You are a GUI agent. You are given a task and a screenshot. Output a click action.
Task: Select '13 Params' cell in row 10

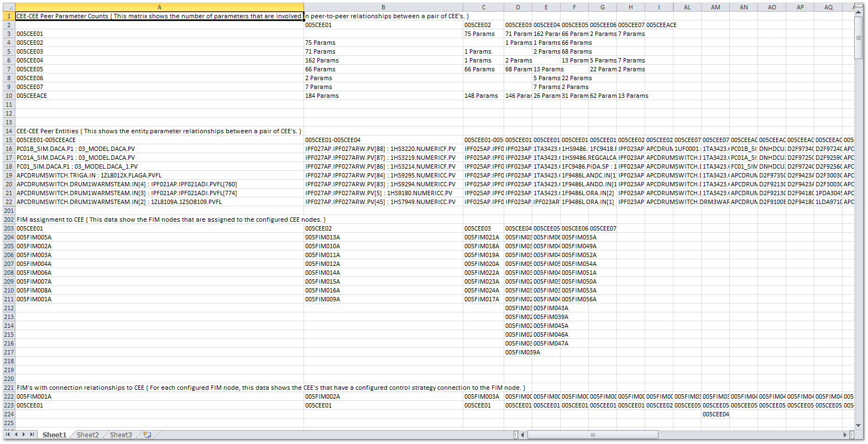630,96
